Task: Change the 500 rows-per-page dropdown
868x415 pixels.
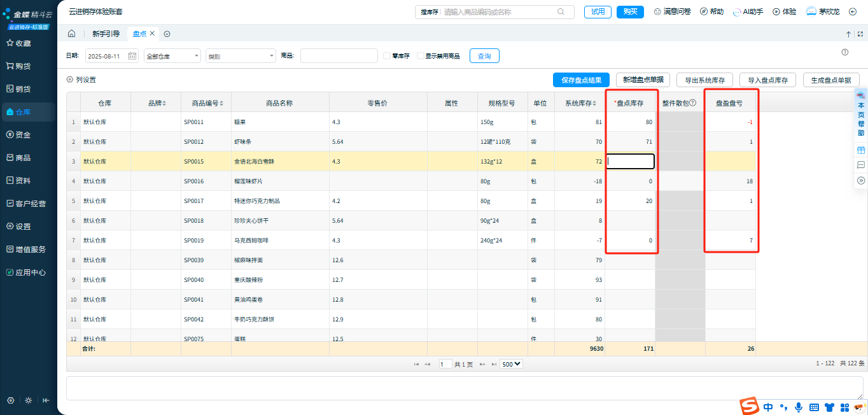Action: click(x=512, y=364)
